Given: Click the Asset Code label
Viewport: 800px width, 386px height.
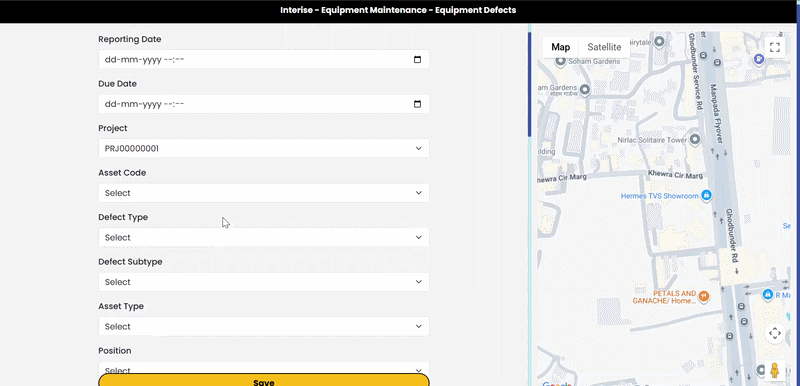Looking at the screenshot, I should pyautogui.click(x=122, y=172).
